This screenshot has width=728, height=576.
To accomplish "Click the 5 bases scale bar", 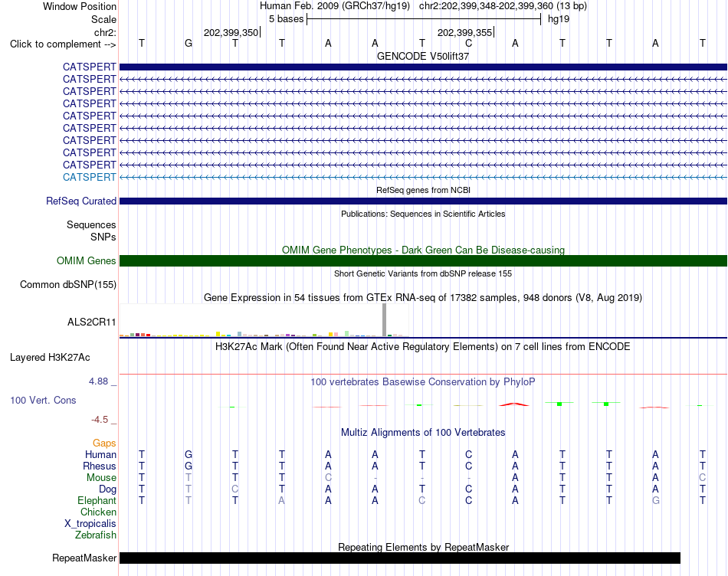I will pos(424,19).
